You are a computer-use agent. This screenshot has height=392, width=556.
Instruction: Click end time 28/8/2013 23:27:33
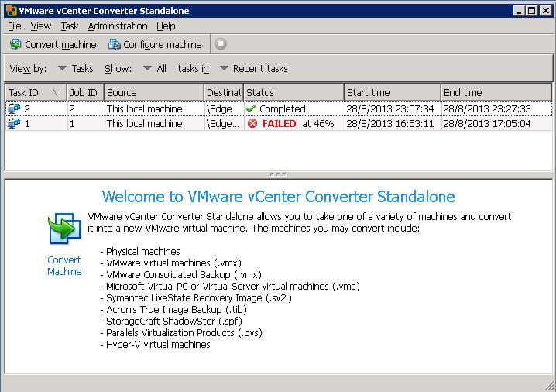click(x=487, y=108)
